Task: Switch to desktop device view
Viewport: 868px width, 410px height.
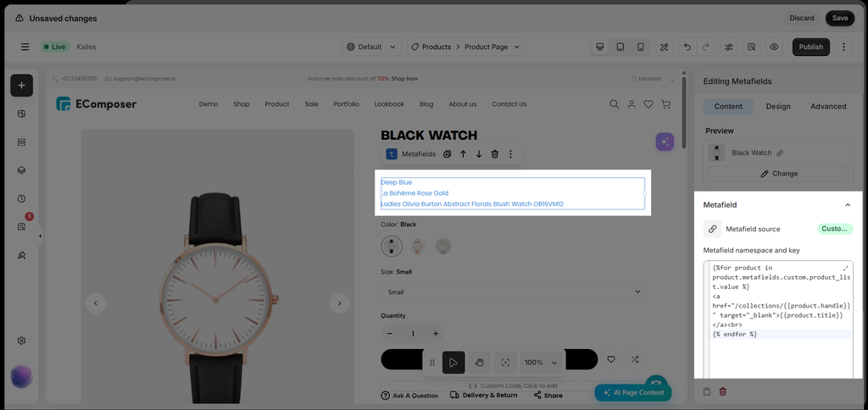Action: [599, 47]
